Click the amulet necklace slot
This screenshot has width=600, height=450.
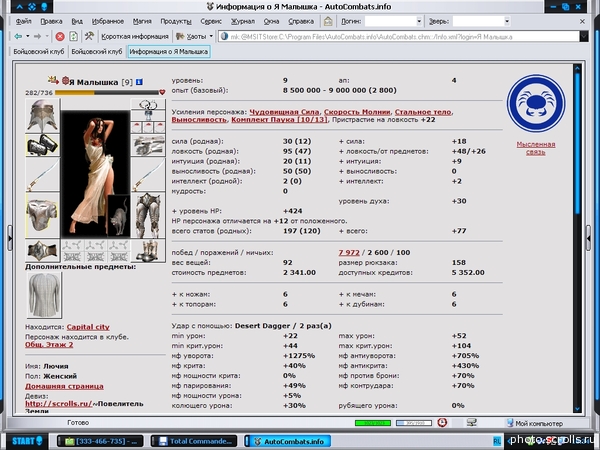(148, 115)
